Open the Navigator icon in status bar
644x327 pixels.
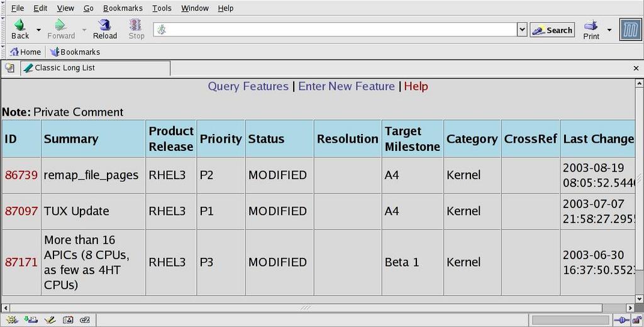pyautogui.click(x=12, y=320)
